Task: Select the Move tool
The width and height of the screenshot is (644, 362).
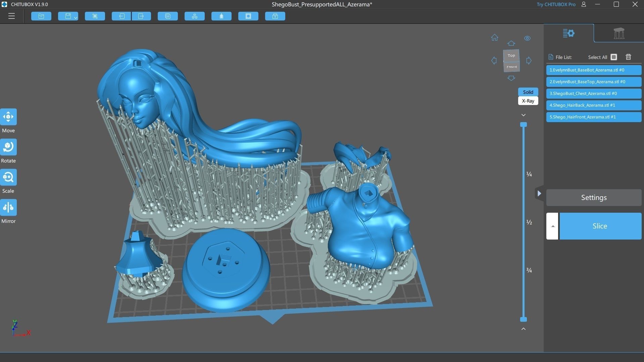Action: point(8,117)
